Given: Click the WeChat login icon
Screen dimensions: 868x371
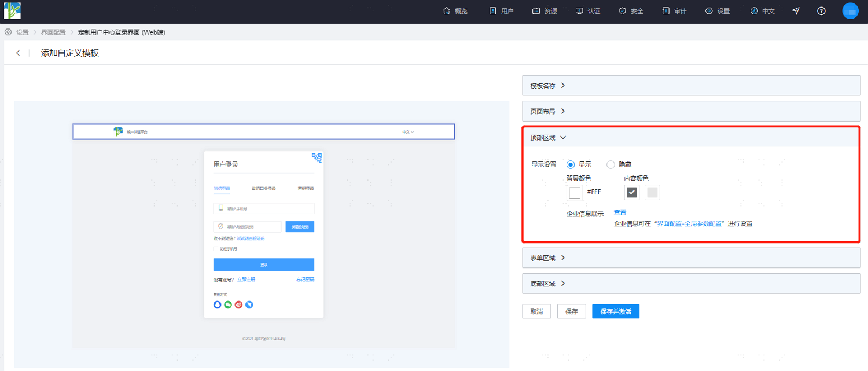Looking at the screenshot, I should point(228,304).
